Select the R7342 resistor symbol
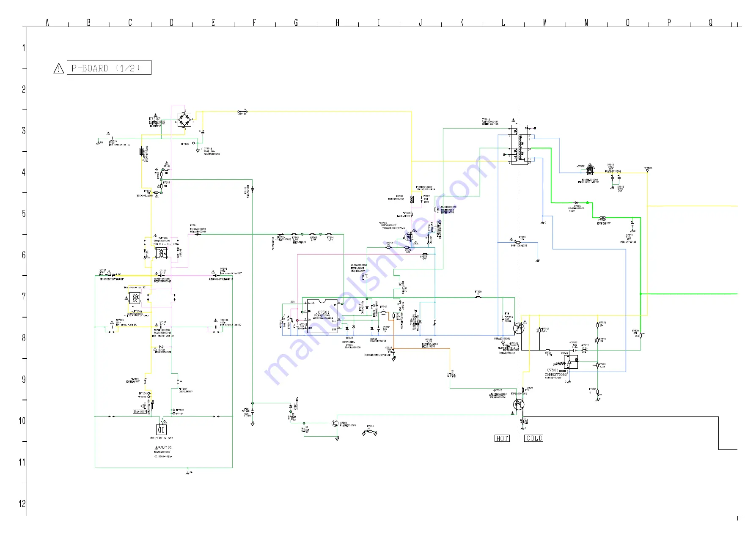The height and width of the screenshot is (534, 756). tap(295, 234)
